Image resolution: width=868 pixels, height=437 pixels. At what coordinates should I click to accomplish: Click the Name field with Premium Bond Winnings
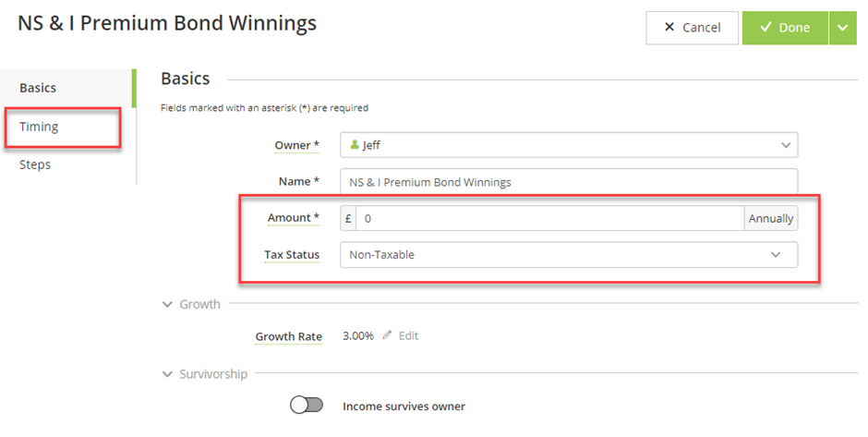coord(569,182)
